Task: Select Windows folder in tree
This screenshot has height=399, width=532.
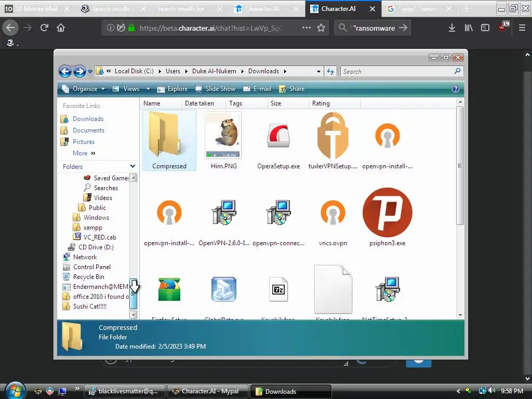Action: click(x=91, y=218)
